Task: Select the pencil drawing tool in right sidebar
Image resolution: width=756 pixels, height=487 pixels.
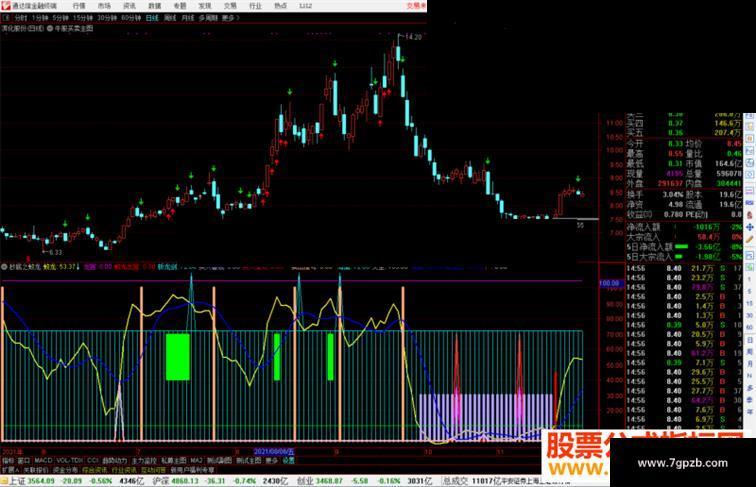Action: (750, 239)
